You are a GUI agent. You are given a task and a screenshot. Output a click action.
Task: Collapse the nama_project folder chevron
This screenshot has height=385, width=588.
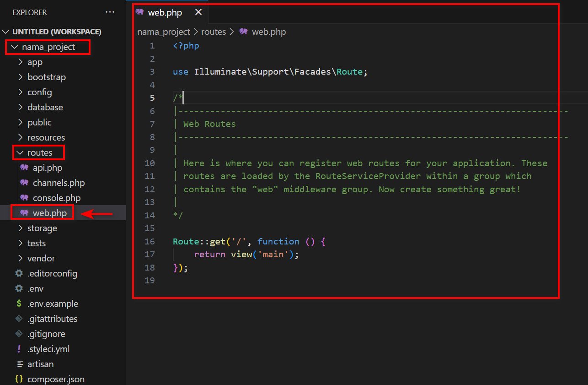(x=15, y=47)
